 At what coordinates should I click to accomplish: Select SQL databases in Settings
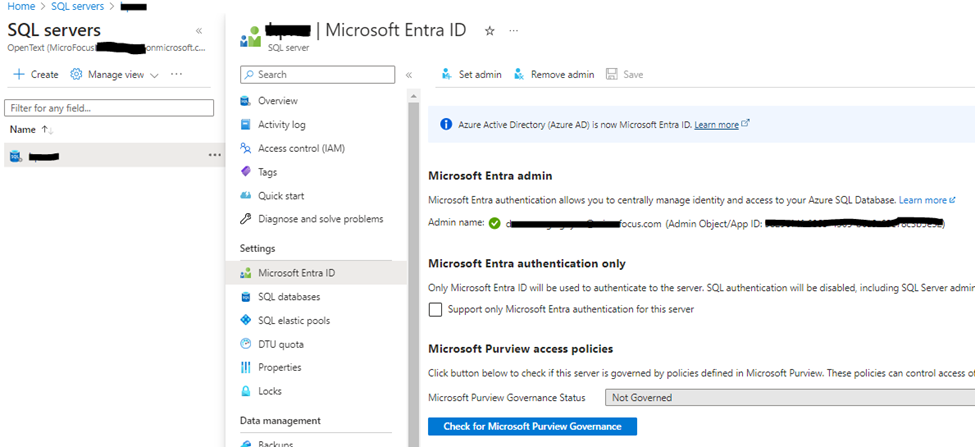point(288,297)
